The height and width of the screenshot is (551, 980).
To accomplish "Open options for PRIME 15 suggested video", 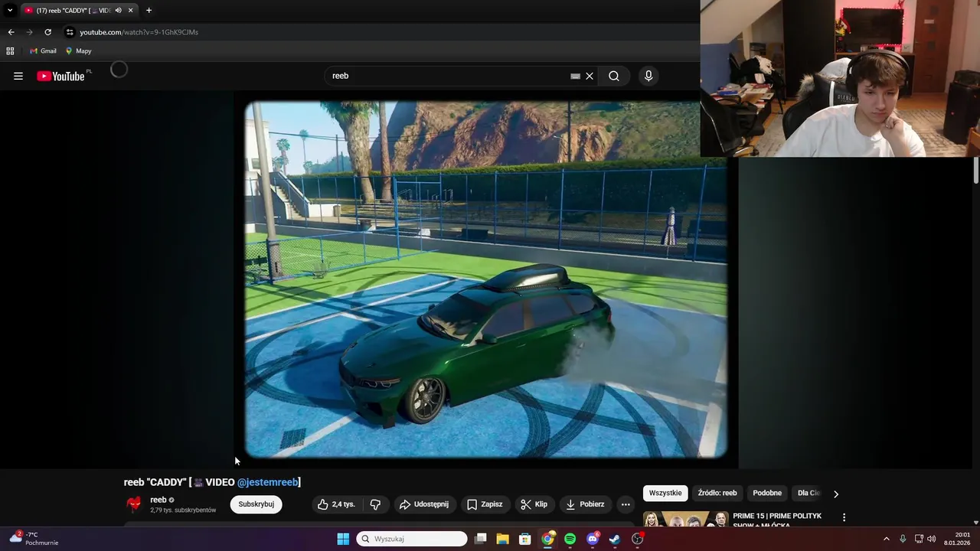I will pyautogui.click(x=844, y=518).
